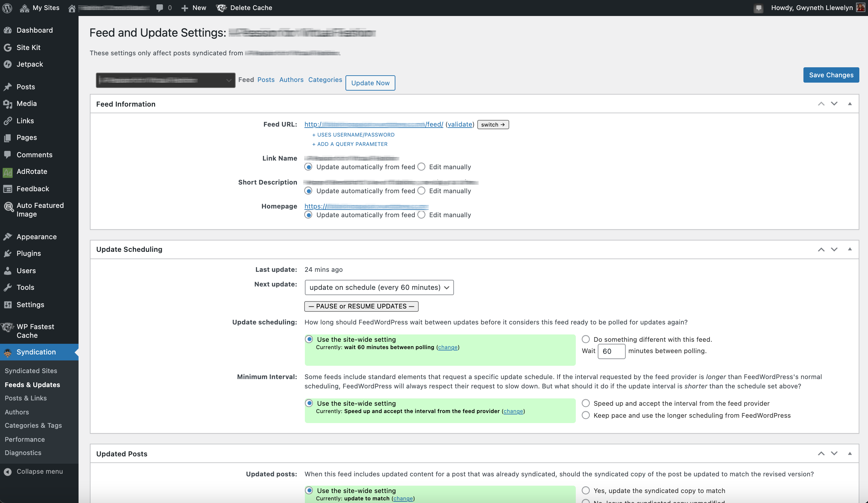Click the validate feed link
The width and height of the screenshot is (868, 503).
(x=460, y=125)
